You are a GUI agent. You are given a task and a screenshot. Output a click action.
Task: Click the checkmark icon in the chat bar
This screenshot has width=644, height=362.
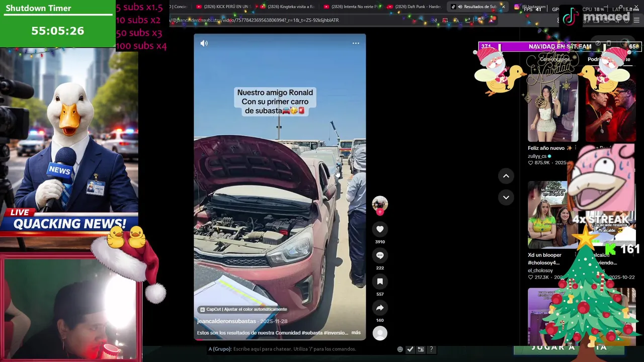click(410, 349)
